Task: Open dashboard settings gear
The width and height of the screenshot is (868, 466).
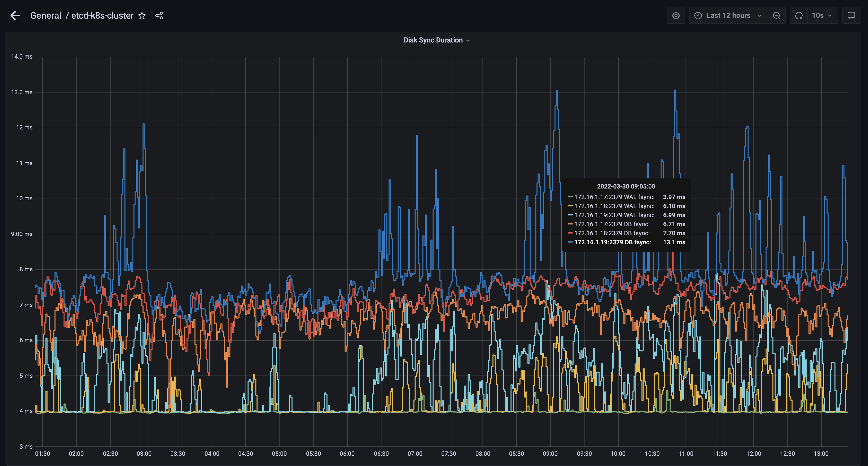Action: click(676, 16)
